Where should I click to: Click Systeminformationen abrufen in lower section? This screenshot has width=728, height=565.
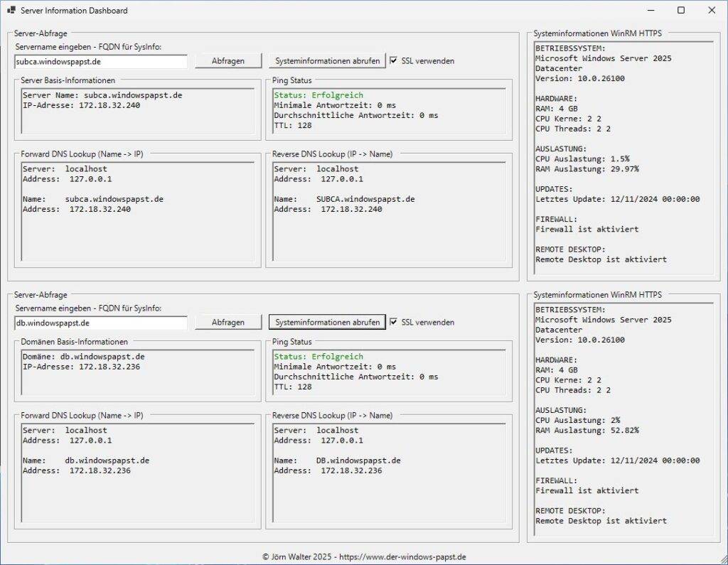click(326, 322)
